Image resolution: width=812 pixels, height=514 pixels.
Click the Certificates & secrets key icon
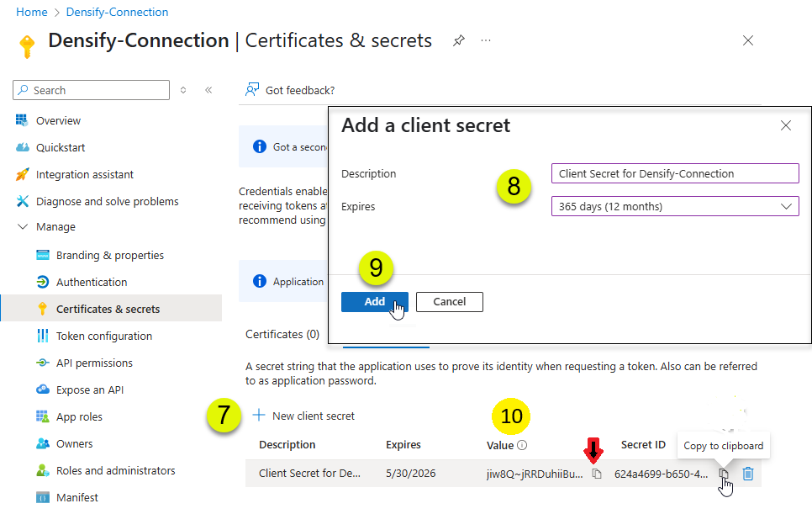pos(43,309)
